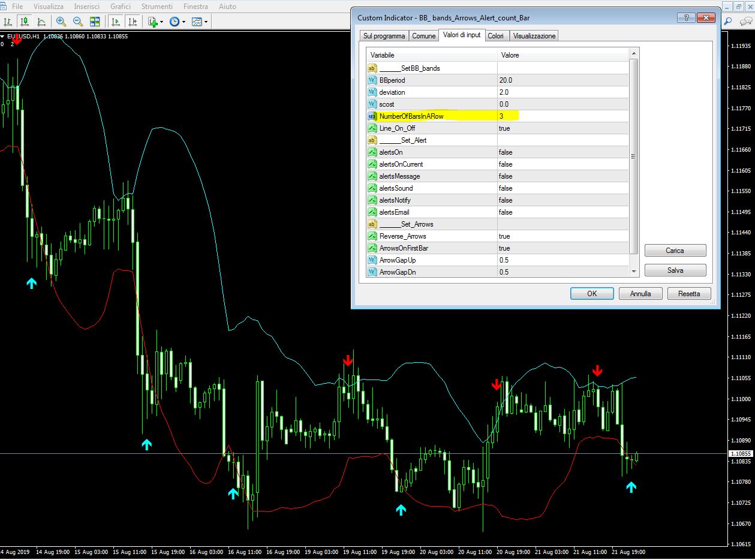Open the File menu
This screenshot has width=755, height=560.
17,7
